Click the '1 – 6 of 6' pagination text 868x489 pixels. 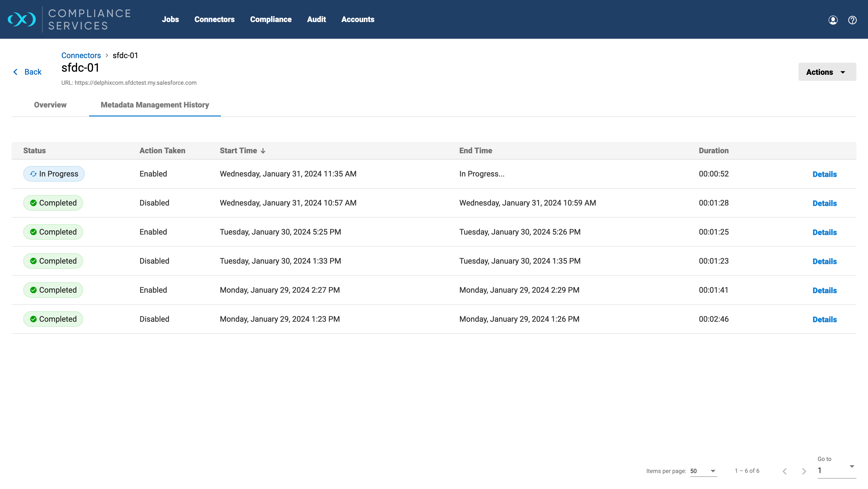tap(747, 471)
